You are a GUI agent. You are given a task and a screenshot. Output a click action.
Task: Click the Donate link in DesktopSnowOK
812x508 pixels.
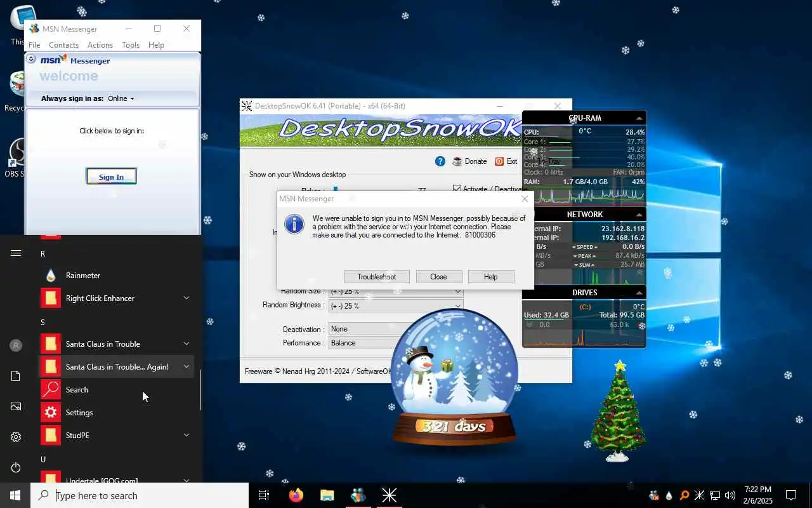click(x=476, y=161)
